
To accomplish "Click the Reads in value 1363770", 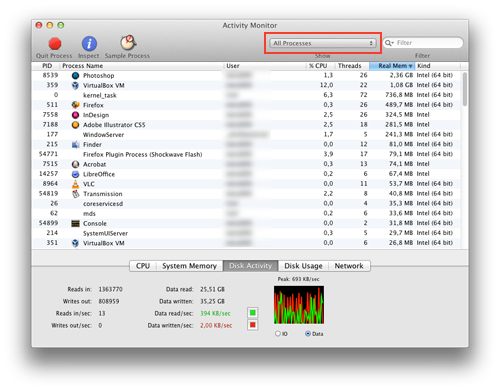I will [x=110, y=289].
